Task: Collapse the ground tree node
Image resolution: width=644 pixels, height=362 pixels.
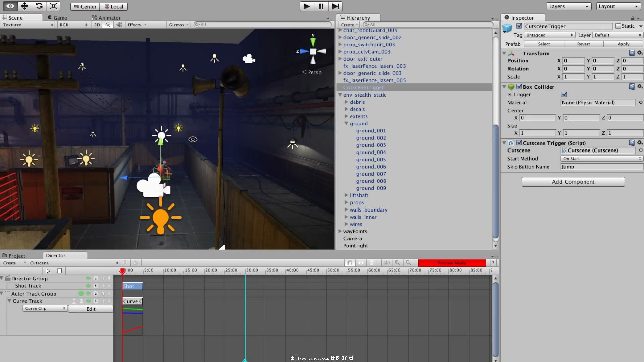Action: [x=346, y=124]
